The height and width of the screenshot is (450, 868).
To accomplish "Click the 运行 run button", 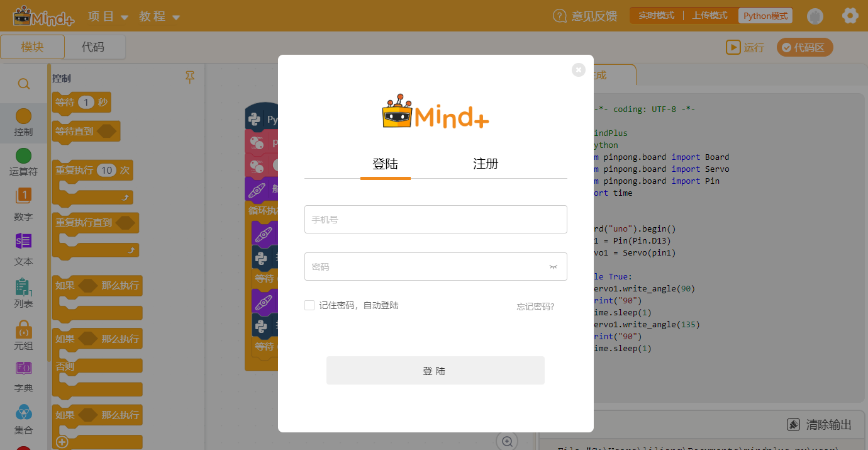I will click(745, 47).
